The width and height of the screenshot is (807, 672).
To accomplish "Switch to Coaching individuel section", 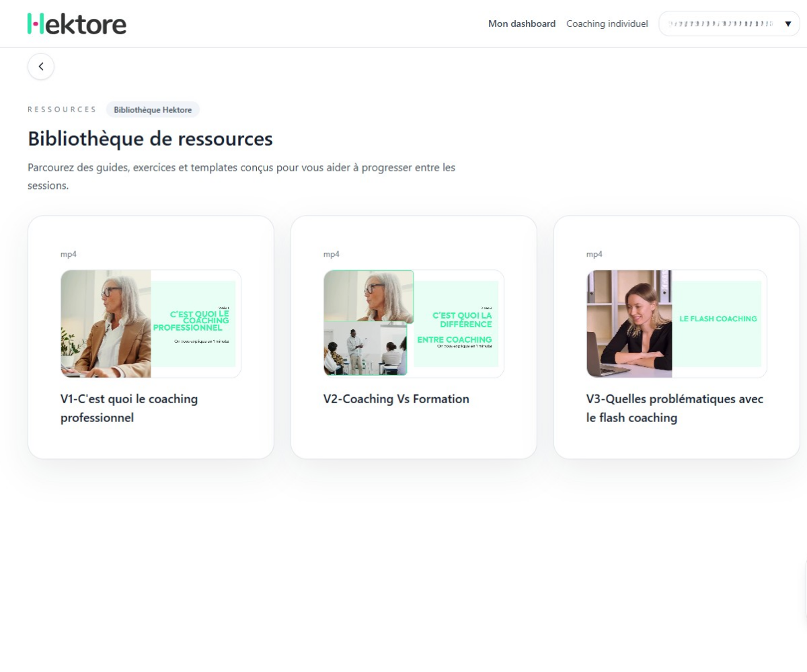I will (607, 24).
